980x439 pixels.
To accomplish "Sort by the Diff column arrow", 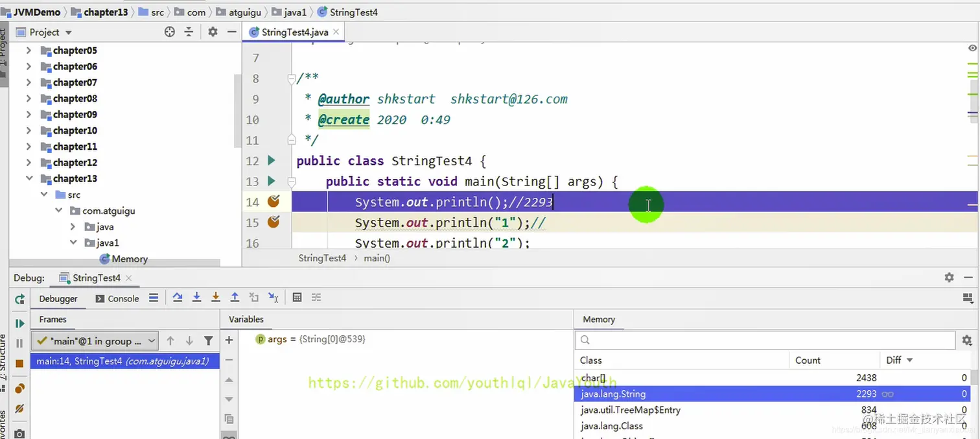I will click(909, 360).
